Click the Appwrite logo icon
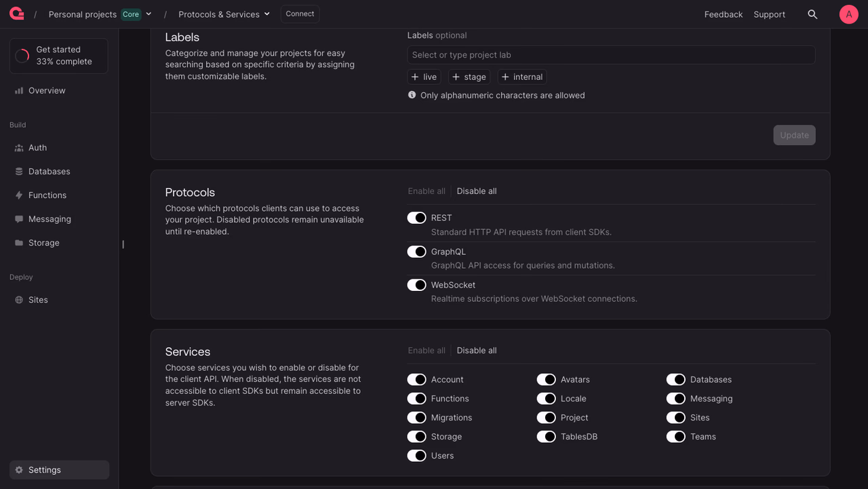This screenshot has height=489, width=868. point(17,14)
